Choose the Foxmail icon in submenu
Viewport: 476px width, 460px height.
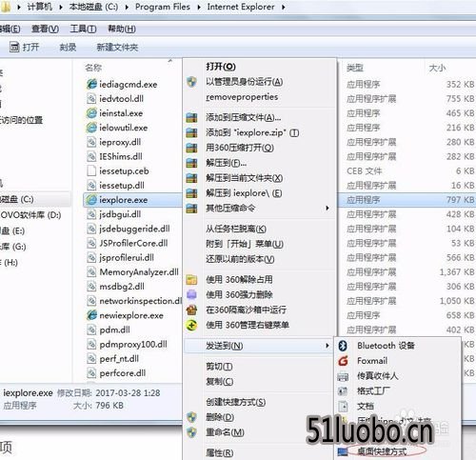coord(343,361)
